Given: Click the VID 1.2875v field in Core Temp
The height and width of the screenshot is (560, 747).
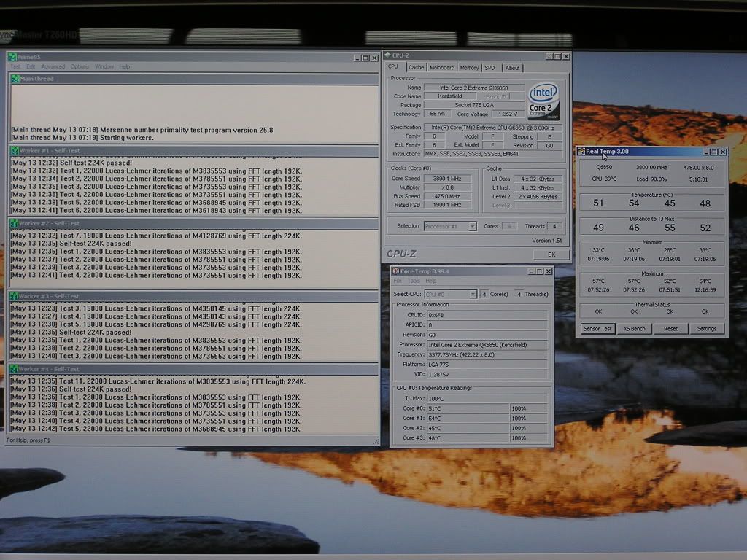Looking at the screenshot, I should 487,374.
